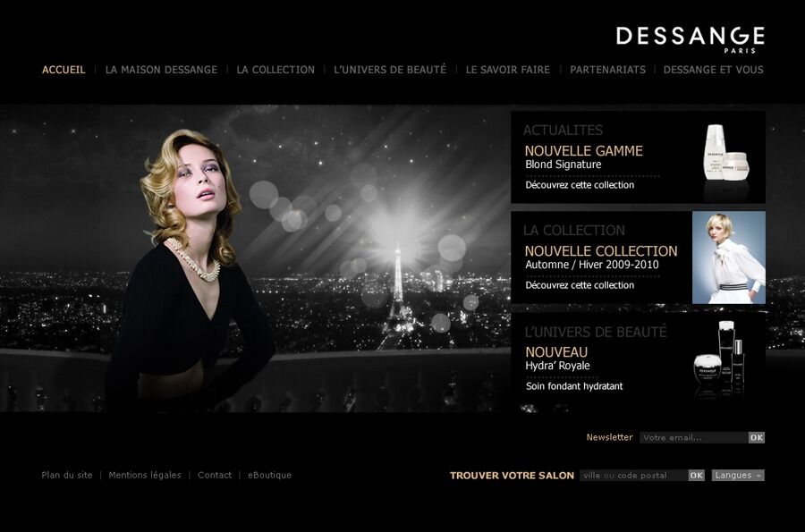Open the Nouvelle Gamme 'Découvrez cette collection' link
This screenshot has width=805, height=532.
pos(580,185)
